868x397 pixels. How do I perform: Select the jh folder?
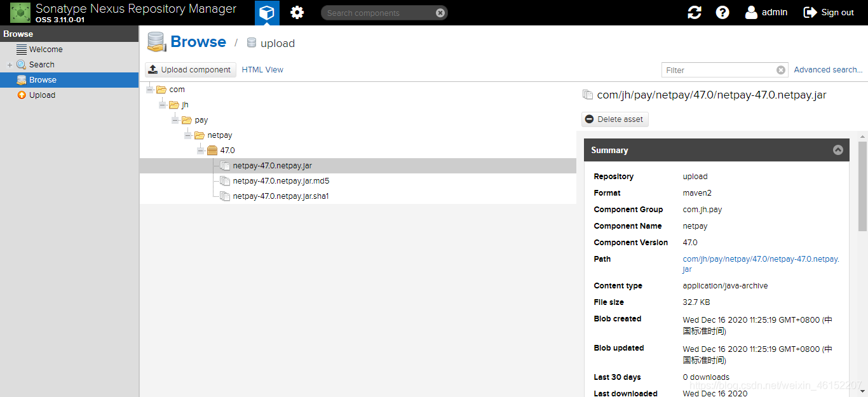(184, 105)
